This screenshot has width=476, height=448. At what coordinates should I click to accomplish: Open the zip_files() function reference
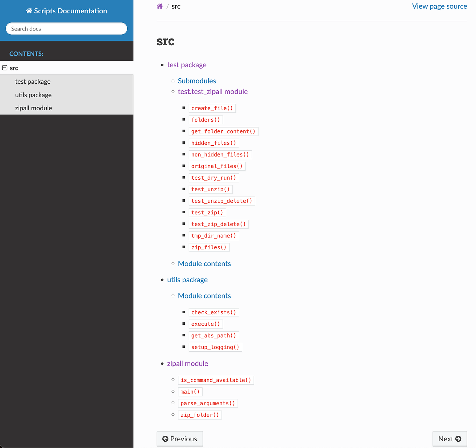(x=209, y=247)
